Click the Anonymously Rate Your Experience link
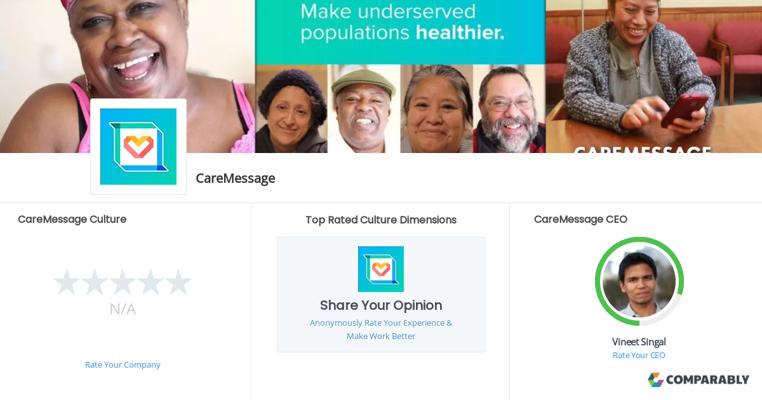Image resolution: width=762 pixels, height=400 pixels. coord(381,329)
